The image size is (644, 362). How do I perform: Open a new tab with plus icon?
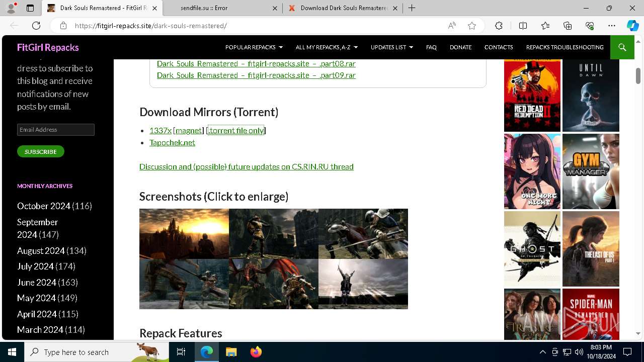pos(412,8)
